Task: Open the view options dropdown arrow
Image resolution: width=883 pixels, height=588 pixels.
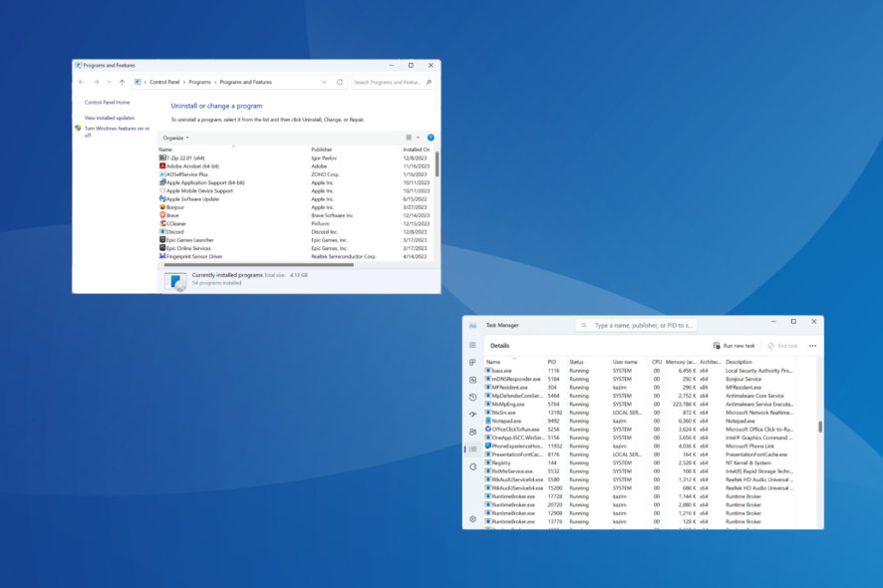Action: click(418, 138)
